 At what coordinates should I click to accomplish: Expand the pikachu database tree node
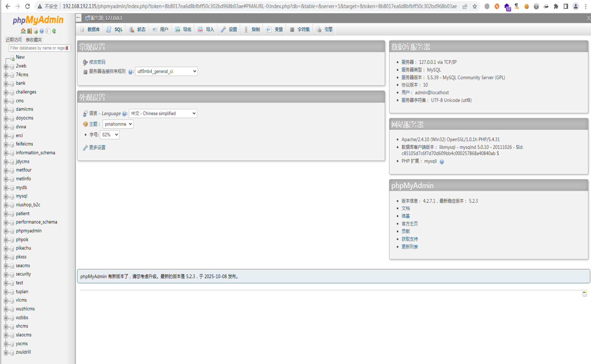coord(6,248)
